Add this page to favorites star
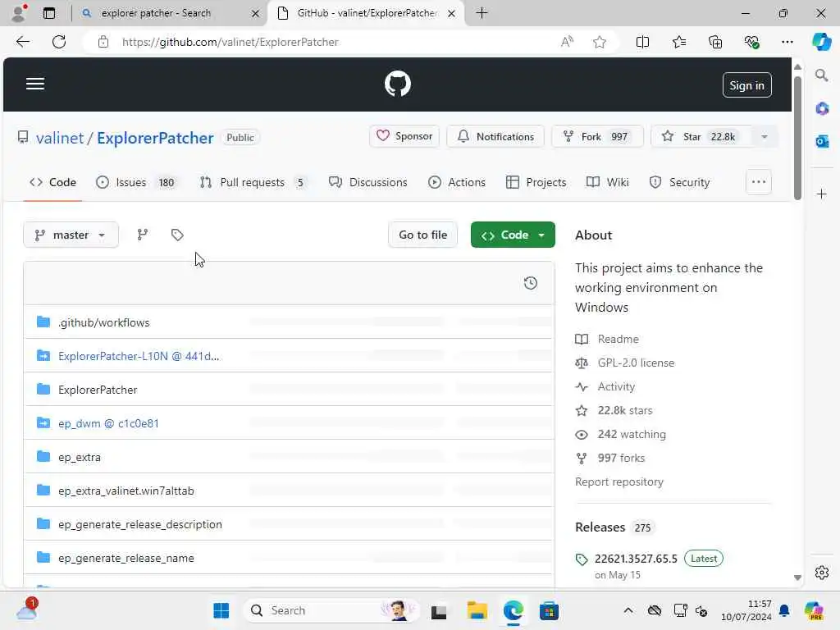This screenshot has height=630, width=840. tap(600, 42)
